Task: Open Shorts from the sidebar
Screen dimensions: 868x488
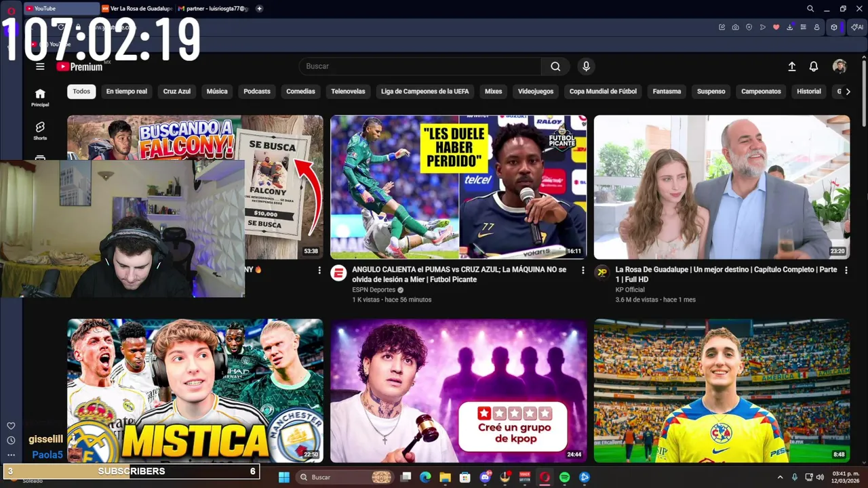Action: (x=40, y=131)
